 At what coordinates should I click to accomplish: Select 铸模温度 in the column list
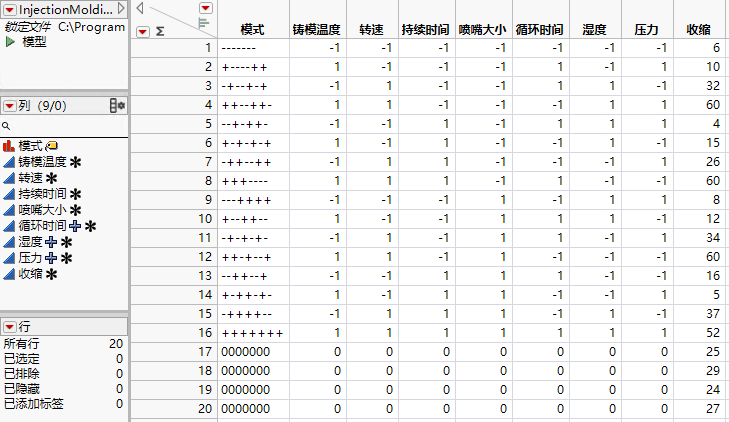(42, 162)
